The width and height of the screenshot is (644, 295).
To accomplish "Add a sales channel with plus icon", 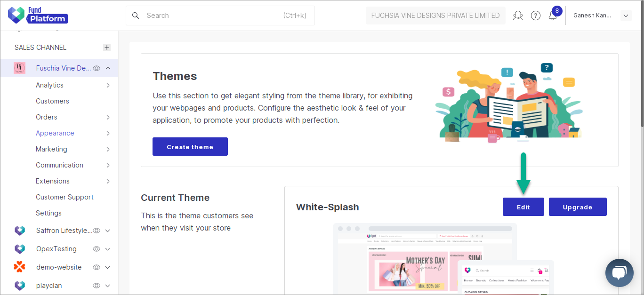I will 107,48.
